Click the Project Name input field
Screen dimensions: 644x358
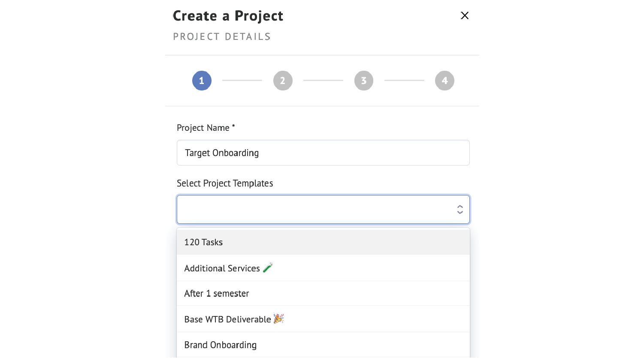323,153
